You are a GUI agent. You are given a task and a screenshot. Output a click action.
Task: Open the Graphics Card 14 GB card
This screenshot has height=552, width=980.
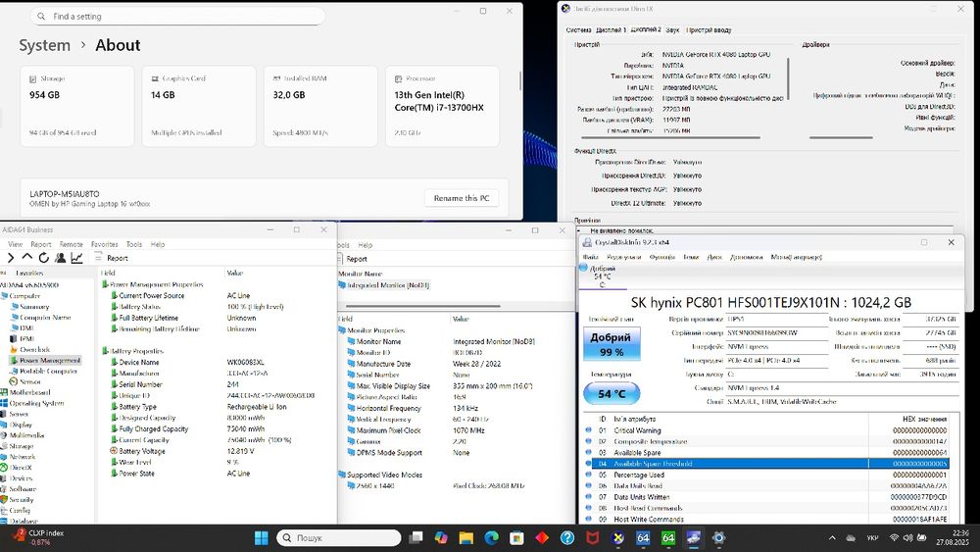tap(199, 106)
